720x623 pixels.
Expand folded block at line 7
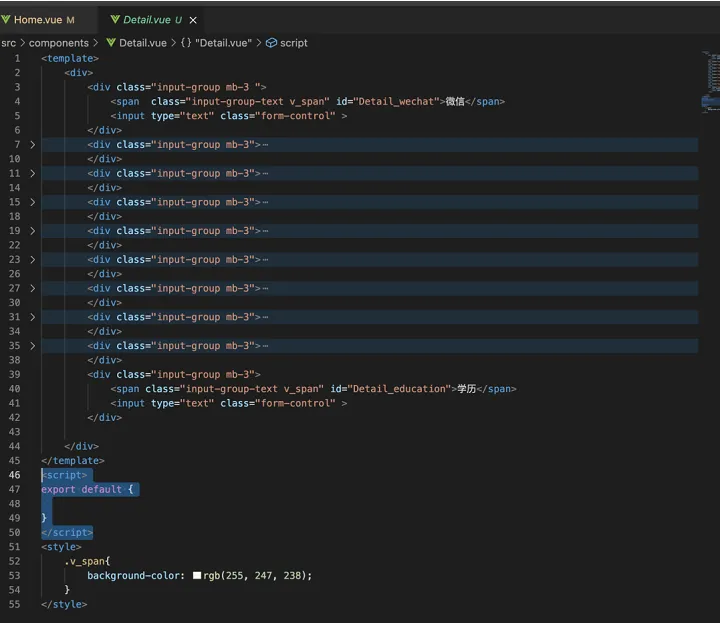[32, 145]
